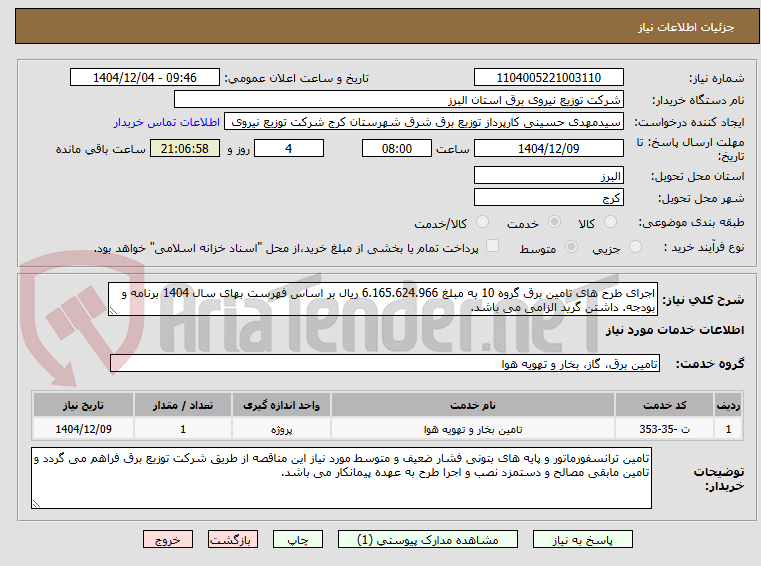Viewport: 761px width, 566px height.
Task: Click the remaining days field showing 4
Action: click(289, 149)
